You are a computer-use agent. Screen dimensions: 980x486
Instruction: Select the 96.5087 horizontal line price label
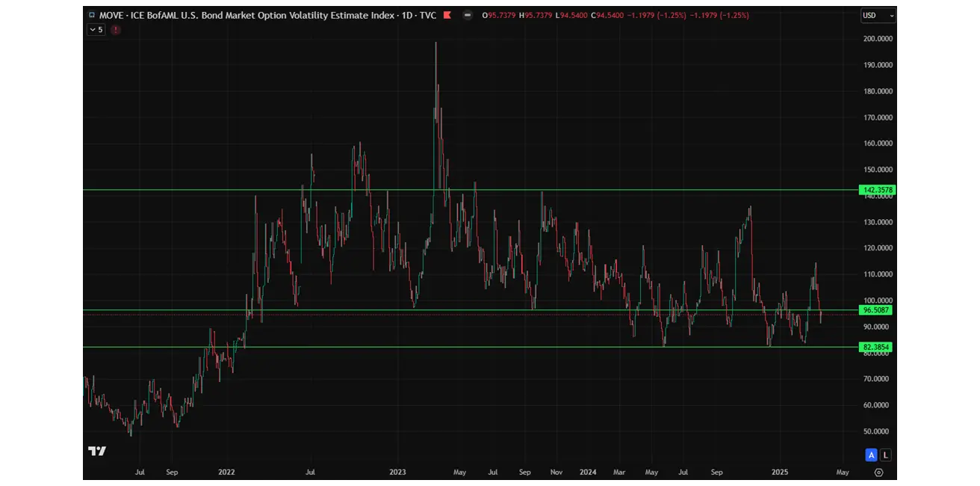click(x=877, y=310)
